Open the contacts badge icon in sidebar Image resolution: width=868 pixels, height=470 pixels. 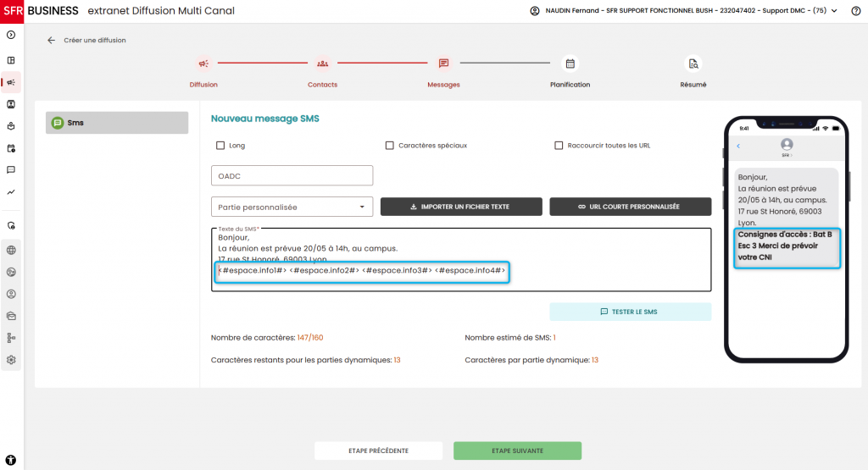click(x=11, y=104)
